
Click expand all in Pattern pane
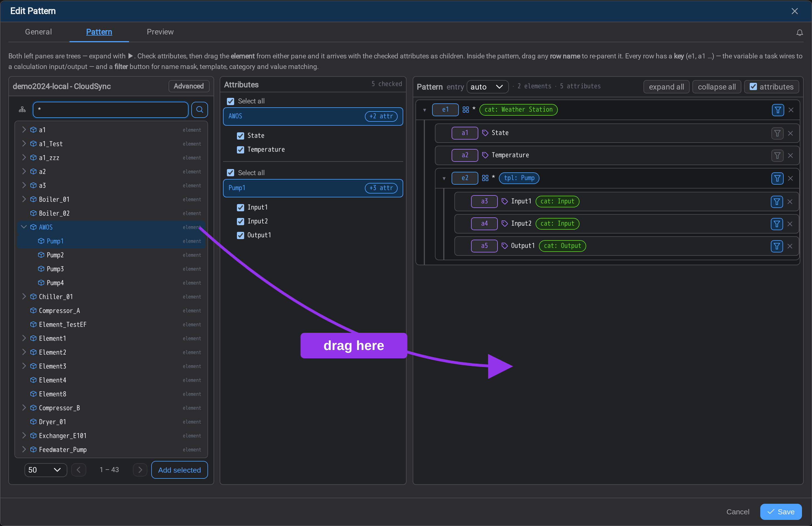point(666,87)
